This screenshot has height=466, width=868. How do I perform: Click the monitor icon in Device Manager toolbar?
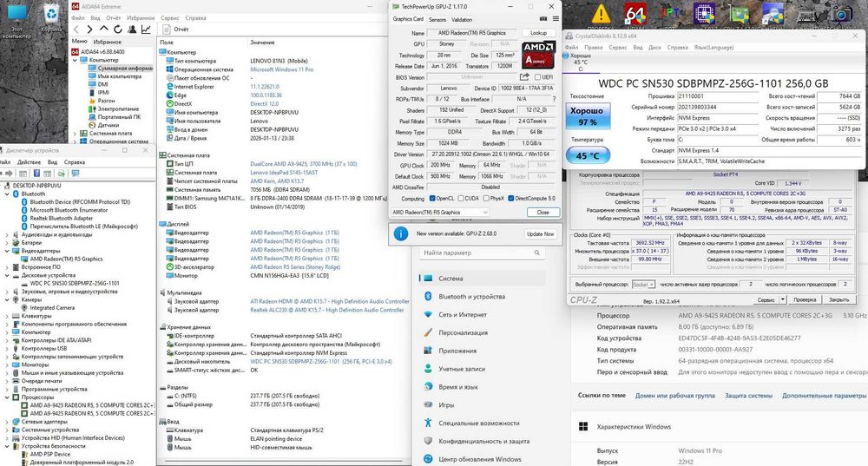[76, 174]
